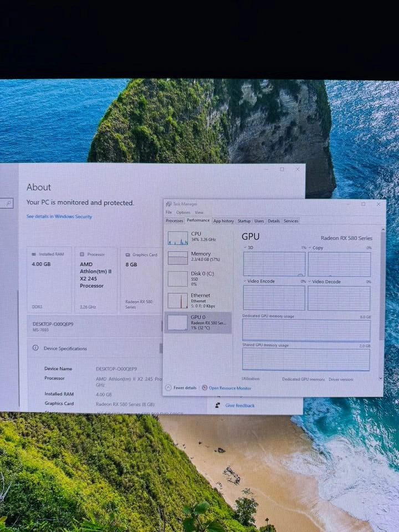
Task: Click the Installed RAM value 4.00 GB in specs
Action: click(x=104, y=394)
